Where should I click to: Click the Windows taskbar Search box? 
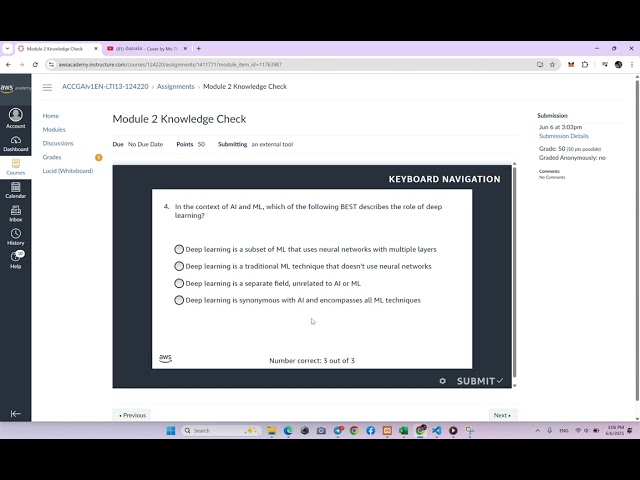pyautogui.click(x=220, y=431)
